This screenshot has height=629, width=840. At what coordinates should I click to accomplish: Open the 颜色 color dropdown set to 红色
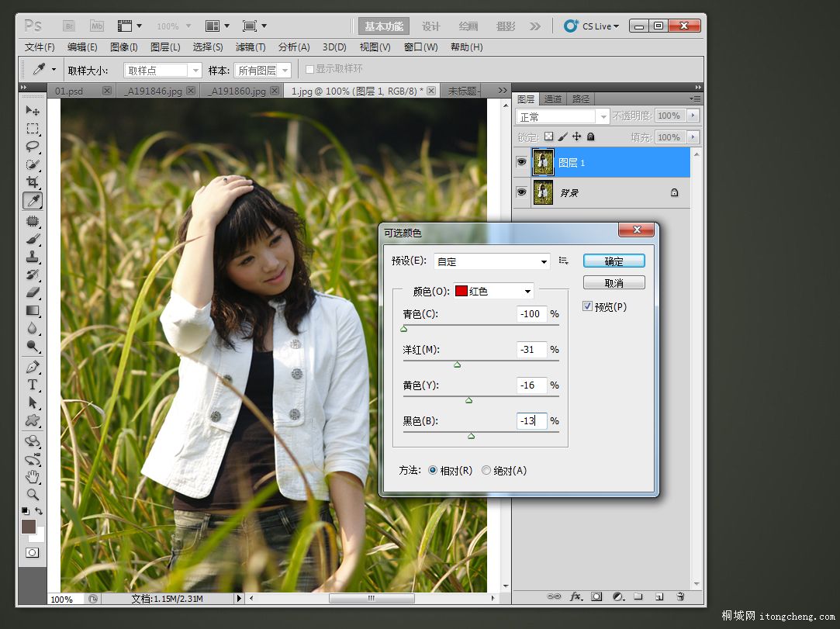tap(493, 292)
